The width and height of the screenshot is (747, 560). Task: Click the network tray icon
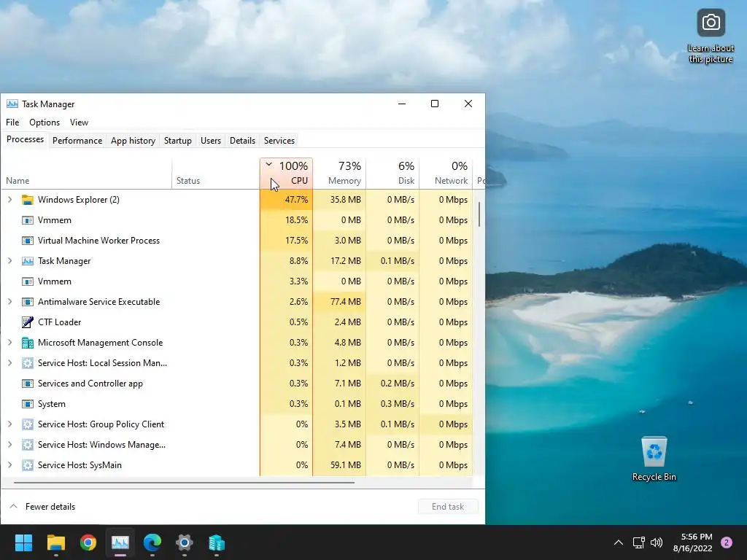638,542
